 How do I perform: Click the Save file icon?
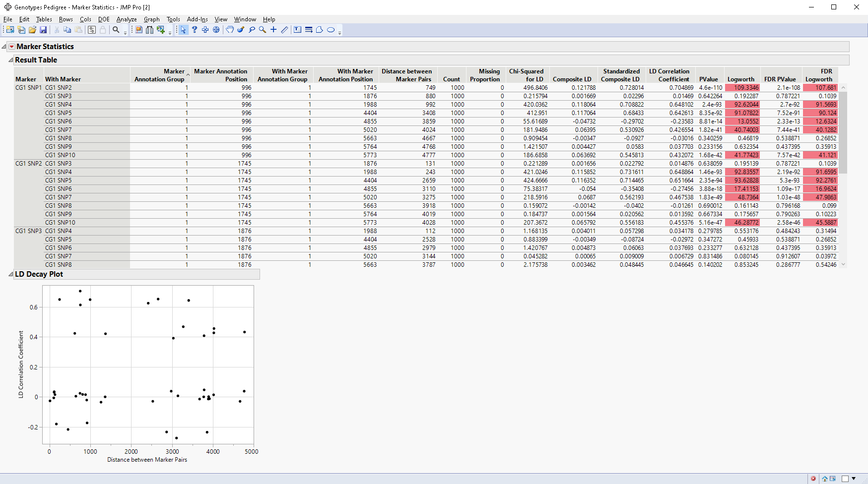click(43, 30)
